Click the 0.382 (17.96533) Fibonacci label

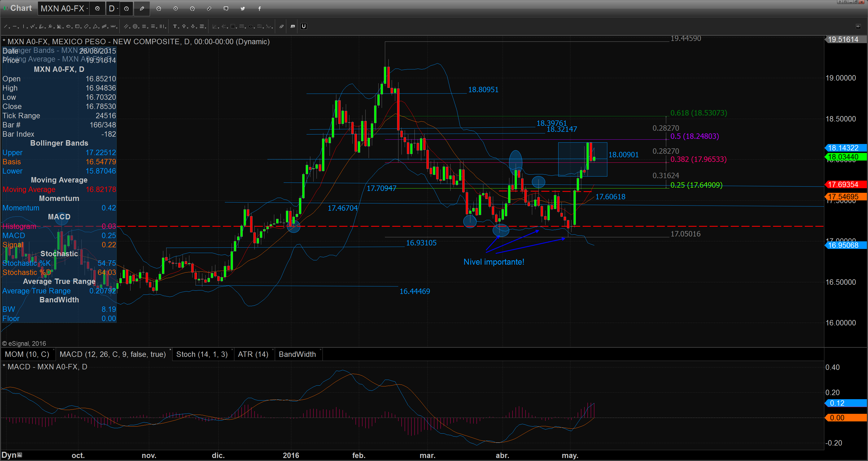tap(698, 159)
